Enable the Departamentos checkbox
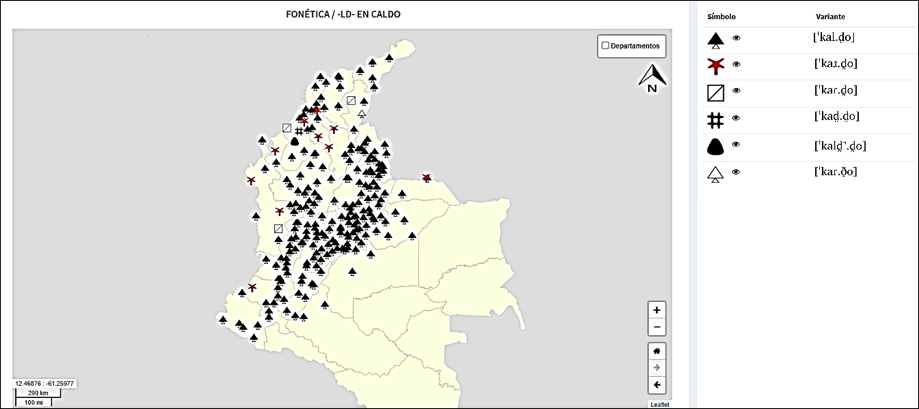 click(x=606, y=46)
